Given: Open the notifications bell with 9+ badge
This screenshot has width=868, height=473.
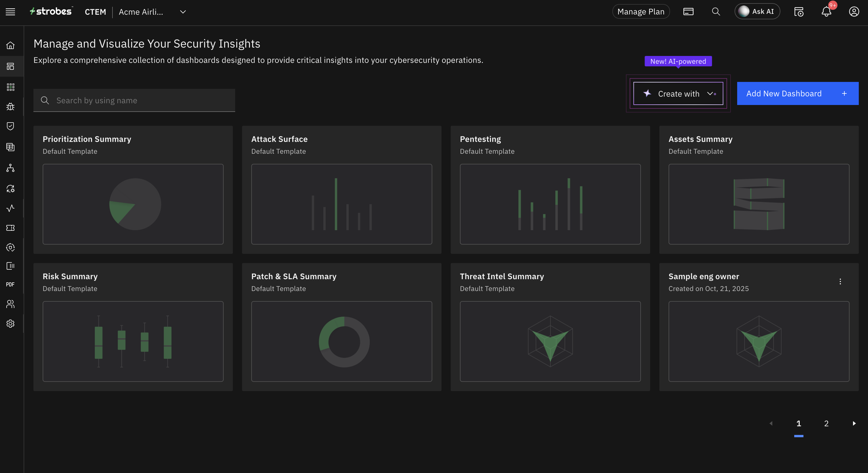Looking at the screenshot, I should [x=826, y=12].
